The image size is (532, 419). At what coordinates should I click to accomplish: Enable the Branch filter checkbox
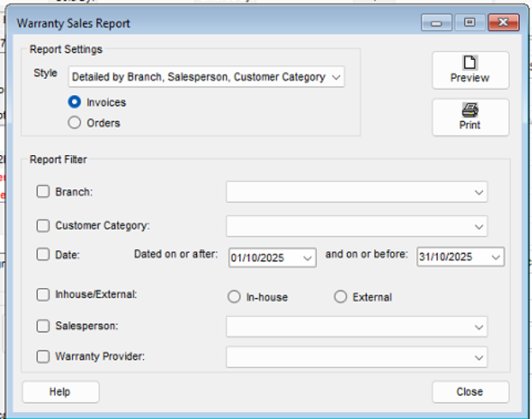pyautogui.click(x=43, y=191)
